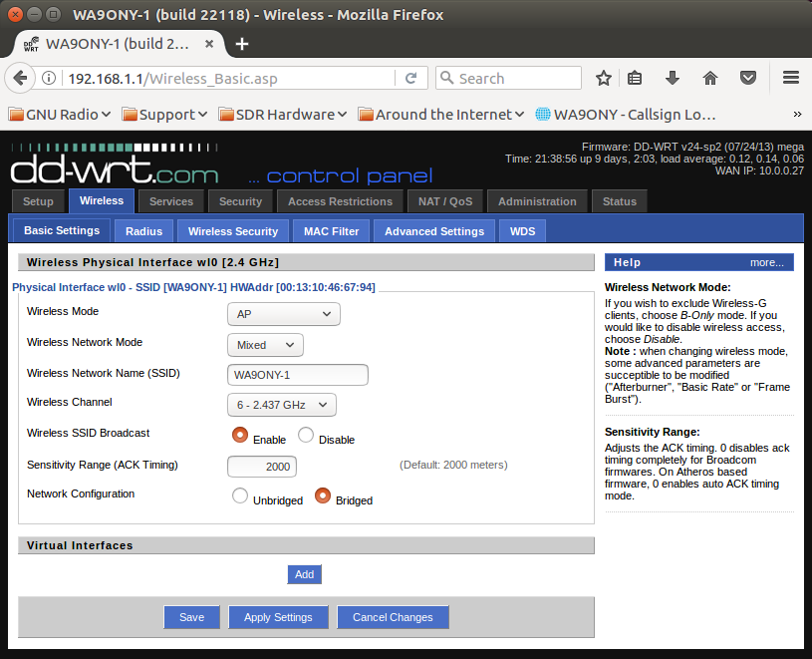Open the NAT / QoS tab
This screenshot has width=812, height=659.
445,201
